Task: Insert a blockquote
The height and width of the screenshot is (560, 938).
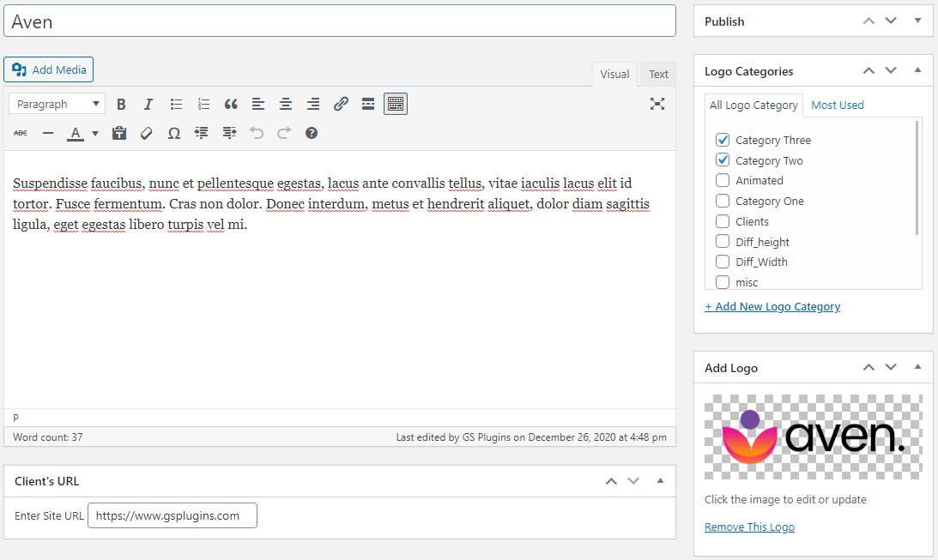Action: click(x=231, y=105)
